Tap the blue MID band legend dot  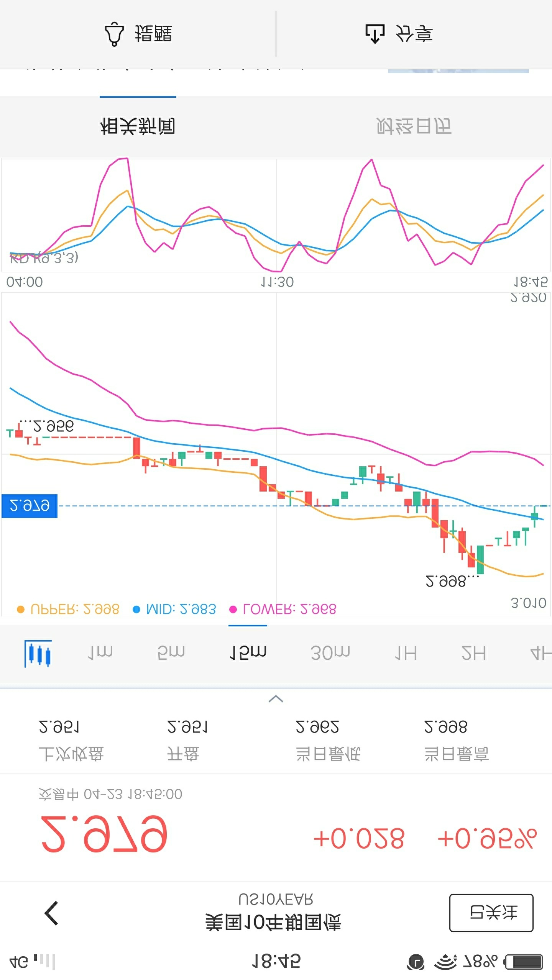point(136,610)
